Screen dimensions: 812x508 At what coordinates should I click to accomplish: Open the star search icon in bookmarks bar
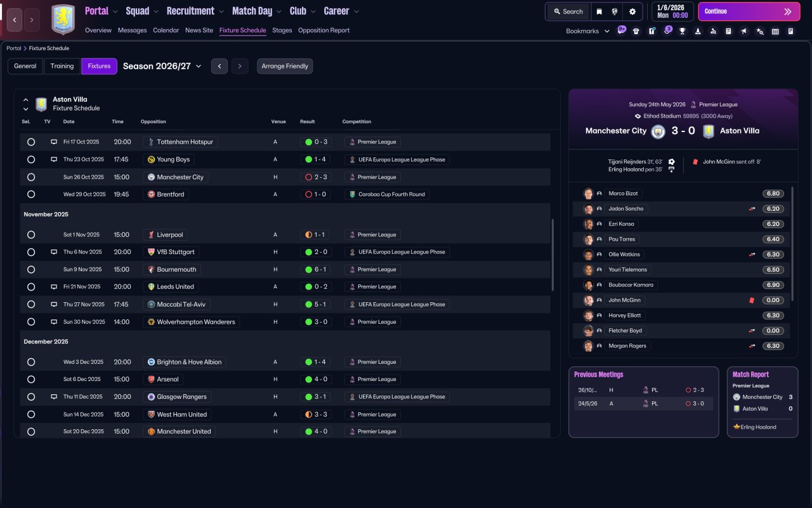(x=760, y=31)
